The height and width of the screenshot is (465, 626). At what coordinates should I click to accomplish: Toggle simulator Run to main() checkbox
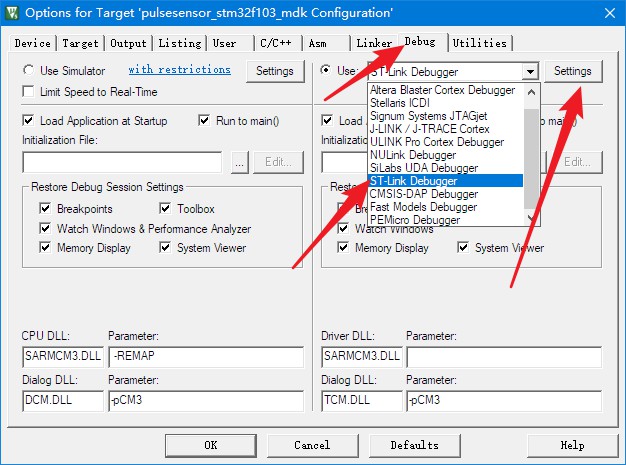click(204, 120)
